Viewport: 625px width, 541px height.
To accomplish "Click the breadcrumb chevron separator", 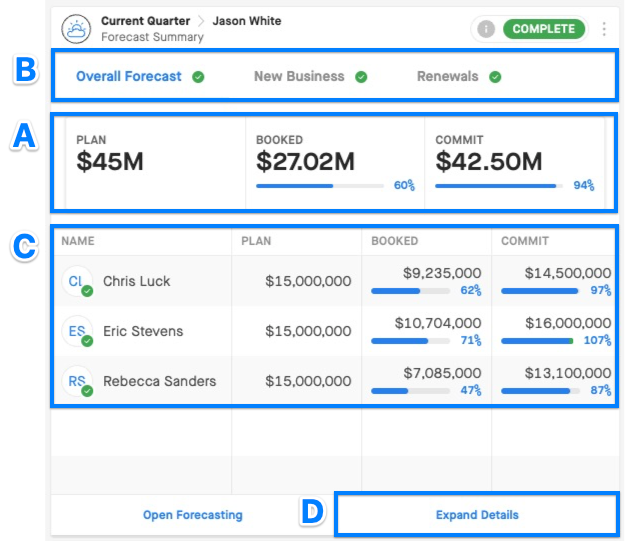I will point(201,21).
